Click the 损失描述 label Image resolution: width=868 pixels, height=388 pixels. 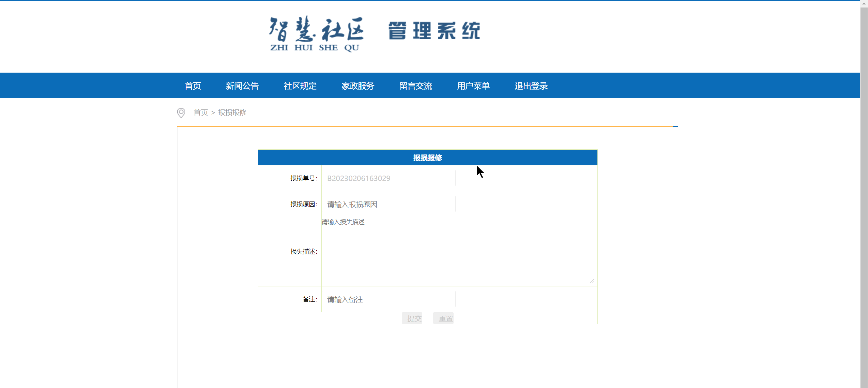(x=304, y=252)
